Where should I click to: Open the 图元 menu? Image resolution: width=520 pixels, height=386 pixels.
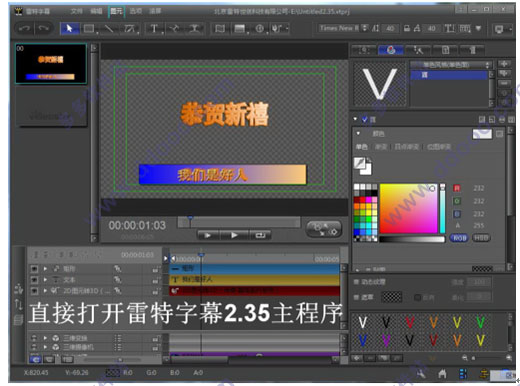[116, 11]
